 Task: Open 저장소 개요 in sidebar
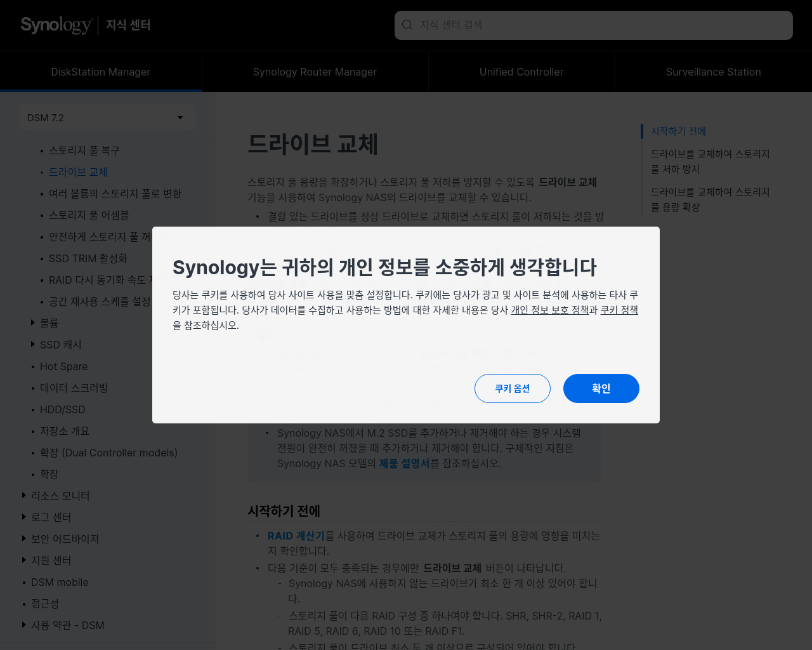click(x=65, y=431)
